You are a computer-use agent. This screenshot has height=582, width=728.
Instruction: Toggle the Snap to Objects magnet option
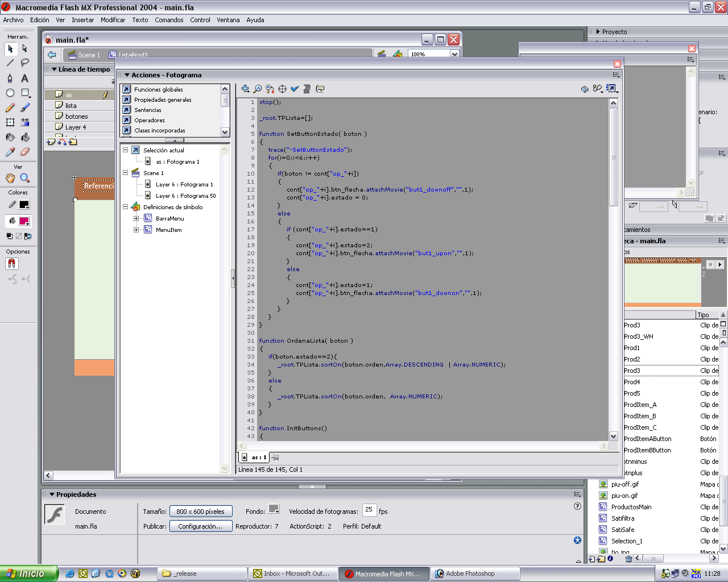click(12, 264)
